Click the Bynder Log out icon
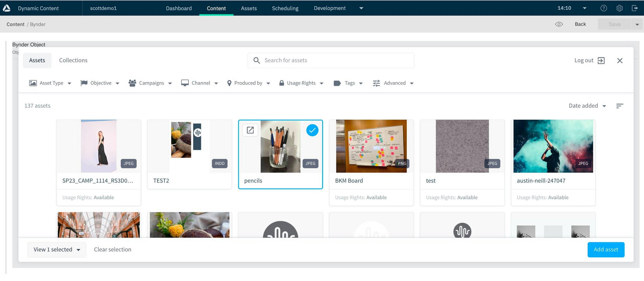Screen dimensions: 644x281 pos(601,60)
